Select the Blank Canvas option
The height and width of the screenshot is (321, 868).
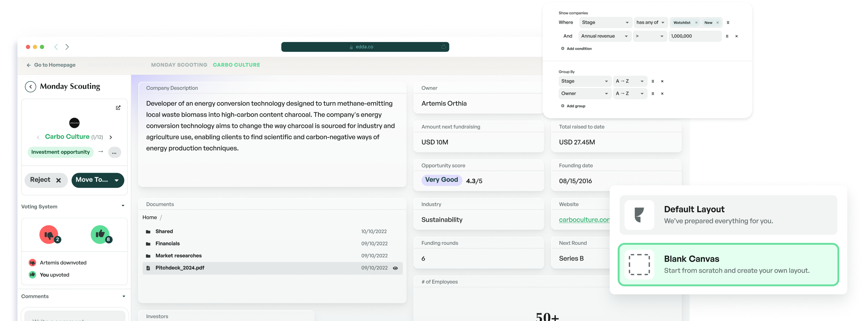[728, 265]
